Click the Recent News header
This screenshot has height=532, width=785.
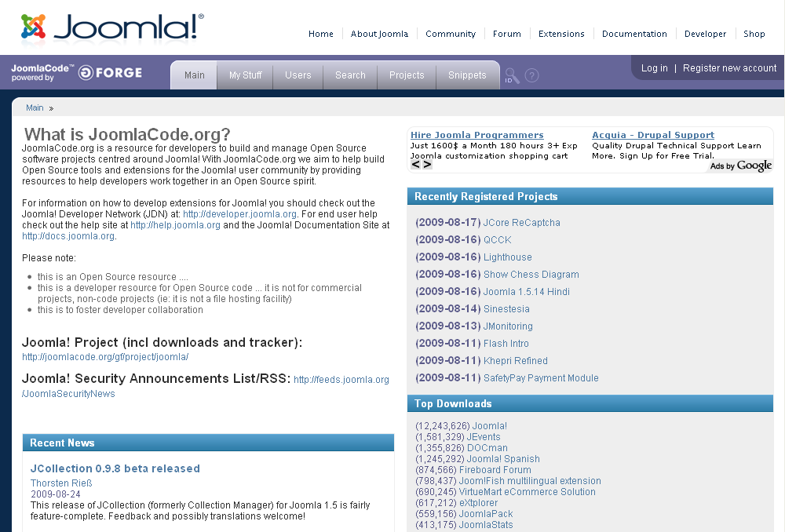tap(208, 443)
